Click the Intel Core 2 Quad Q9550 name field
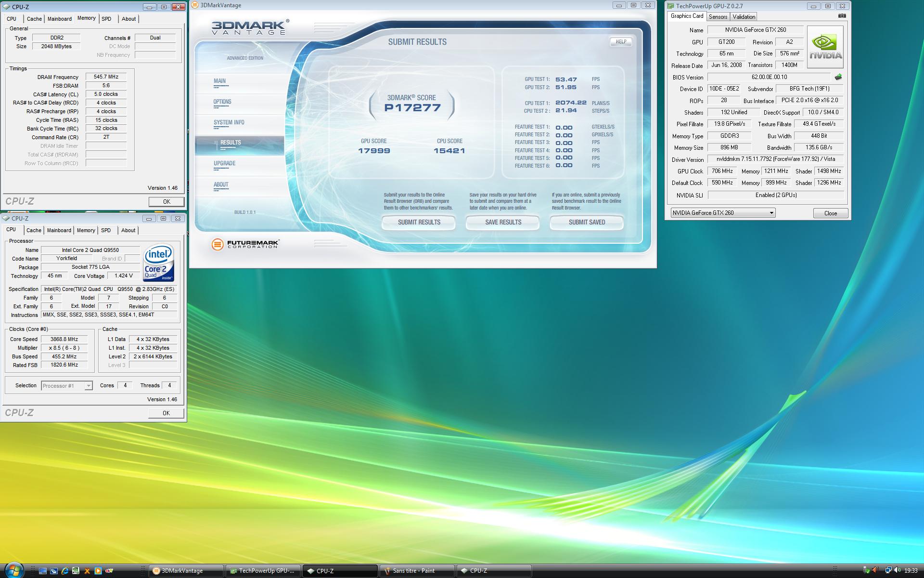924x578 pixels. [90, 250]
